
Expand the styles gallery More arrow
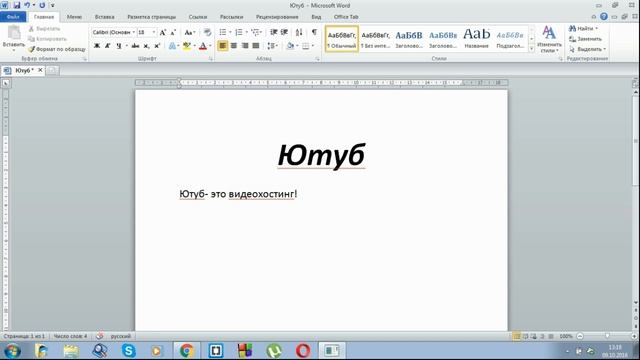point(531,49)
